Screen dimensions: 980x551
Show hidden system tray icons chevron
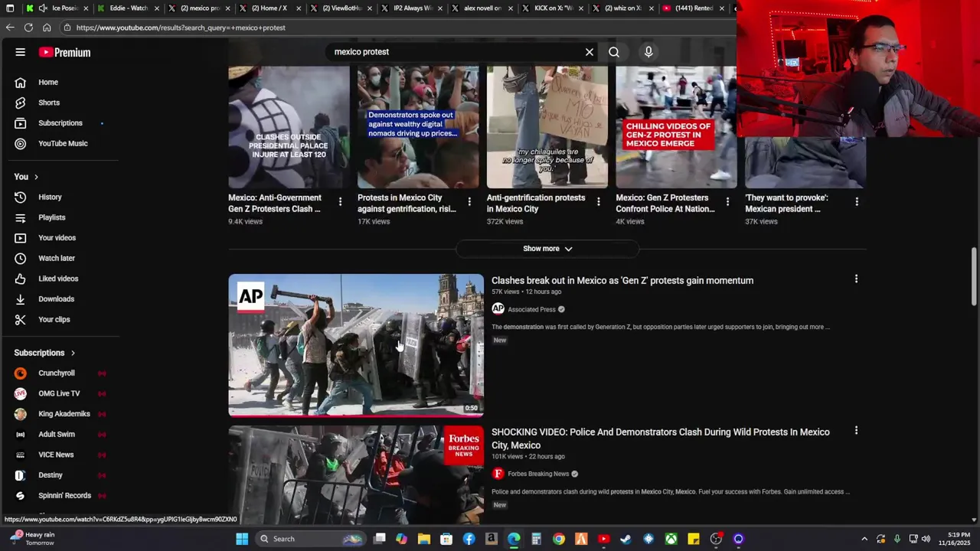[864, 539]
